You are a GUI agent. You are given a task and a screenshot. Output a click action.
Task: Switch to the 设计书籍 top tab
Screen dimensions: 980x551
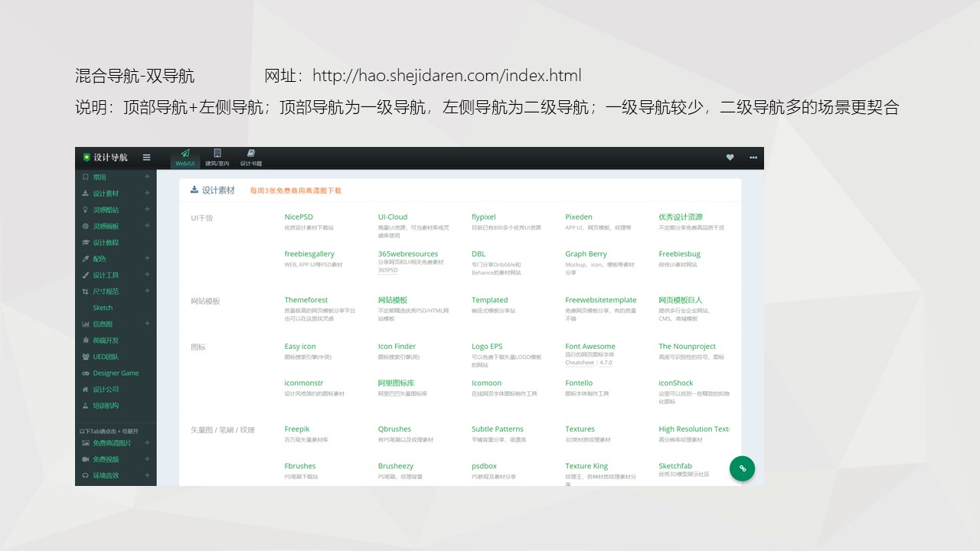pos(251,158)
